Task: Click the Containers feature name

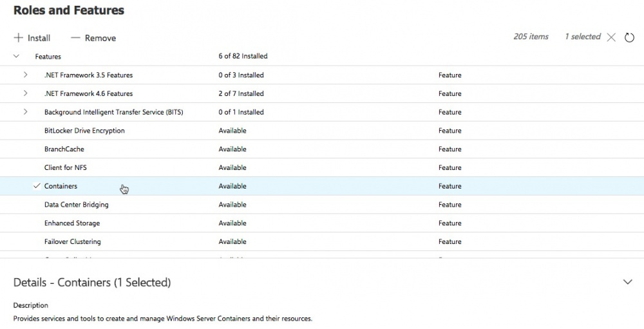Action: (x=61, y=186)
